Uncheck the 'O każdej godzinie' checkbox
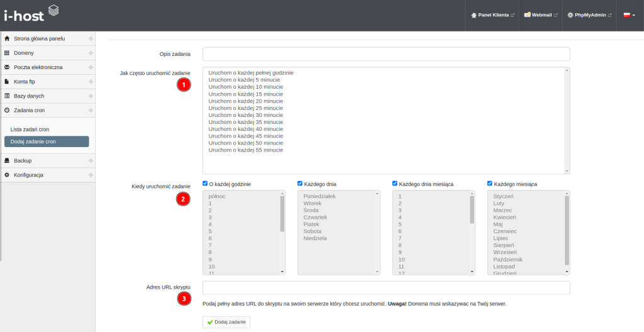The image size is (644, 332). point(206,184)
